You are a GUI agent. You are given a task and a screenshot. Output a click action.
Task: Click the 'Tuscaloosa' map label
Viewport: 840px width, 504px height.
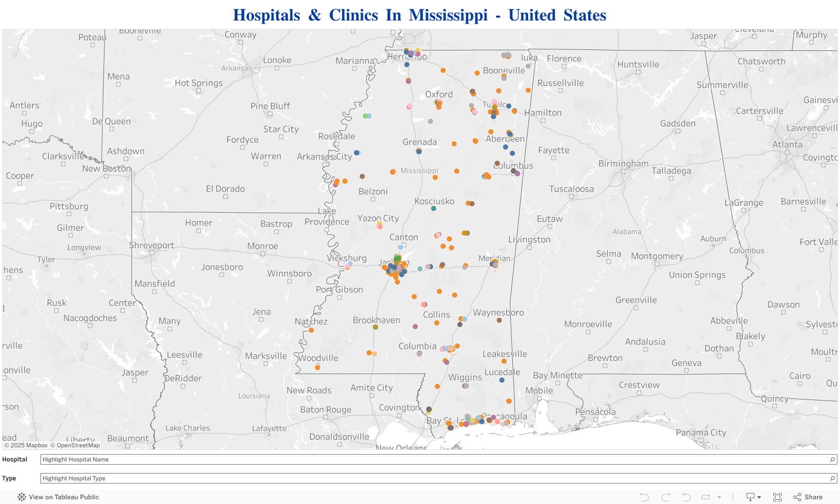[x=572, y=189]
